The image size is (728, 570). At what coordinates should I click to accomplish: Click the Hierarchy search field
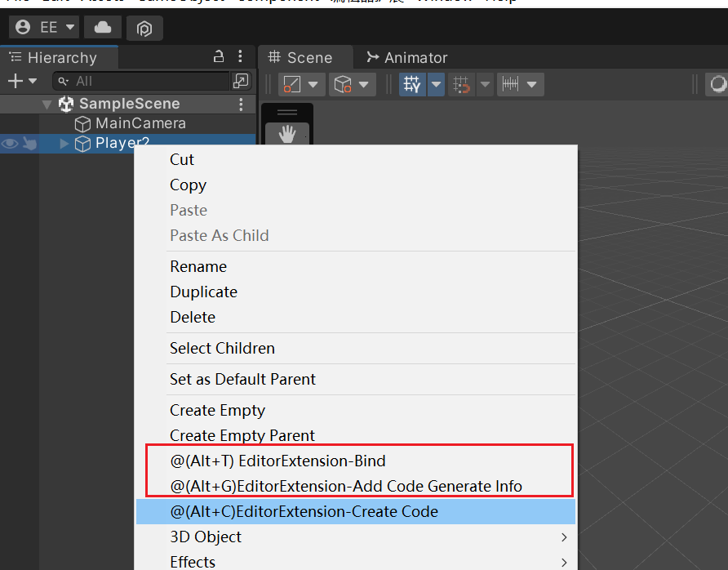(147, 81)
